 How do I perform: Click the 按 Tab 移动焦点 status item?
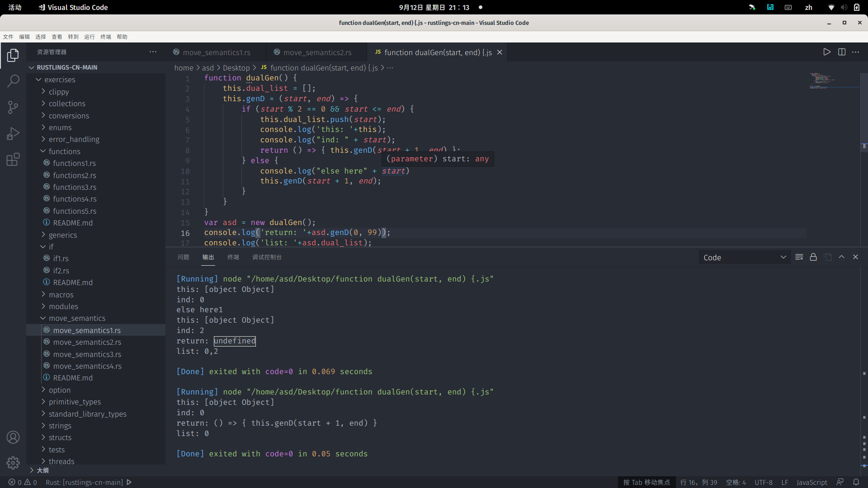[646, 482]
